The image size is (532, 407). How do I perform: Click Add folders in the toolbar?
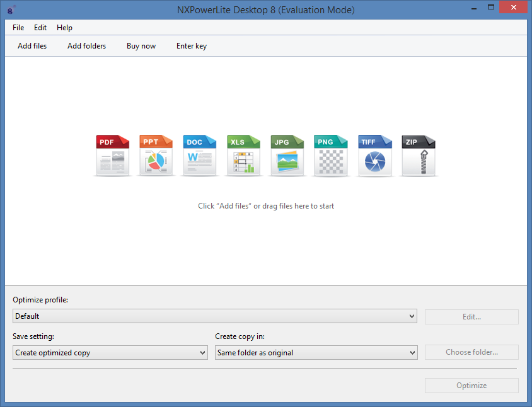[86, 46]
